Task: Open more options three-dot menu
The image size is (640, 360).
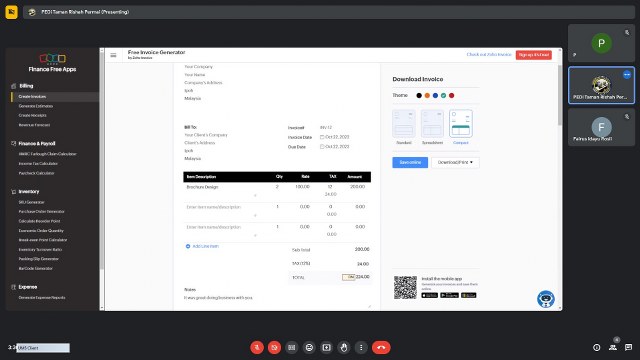Action: click(x=361, y=347)
